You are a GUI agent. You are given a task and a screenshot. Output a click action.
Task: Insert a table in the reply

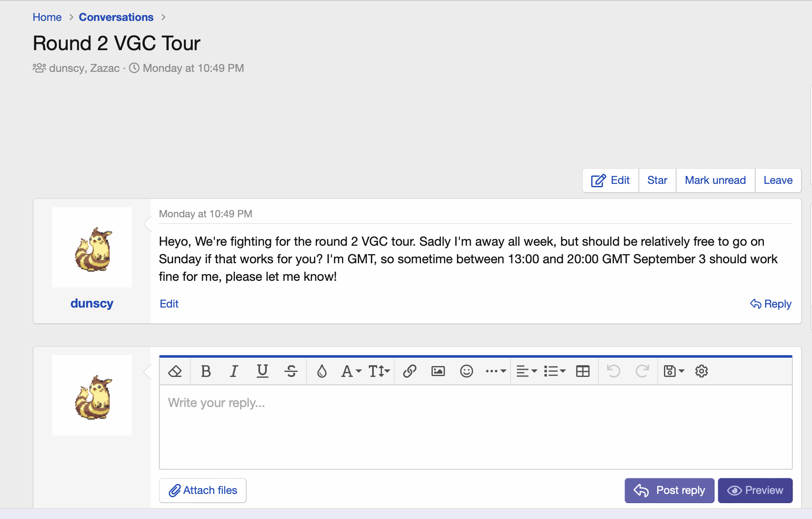click(x=582, y=371)
